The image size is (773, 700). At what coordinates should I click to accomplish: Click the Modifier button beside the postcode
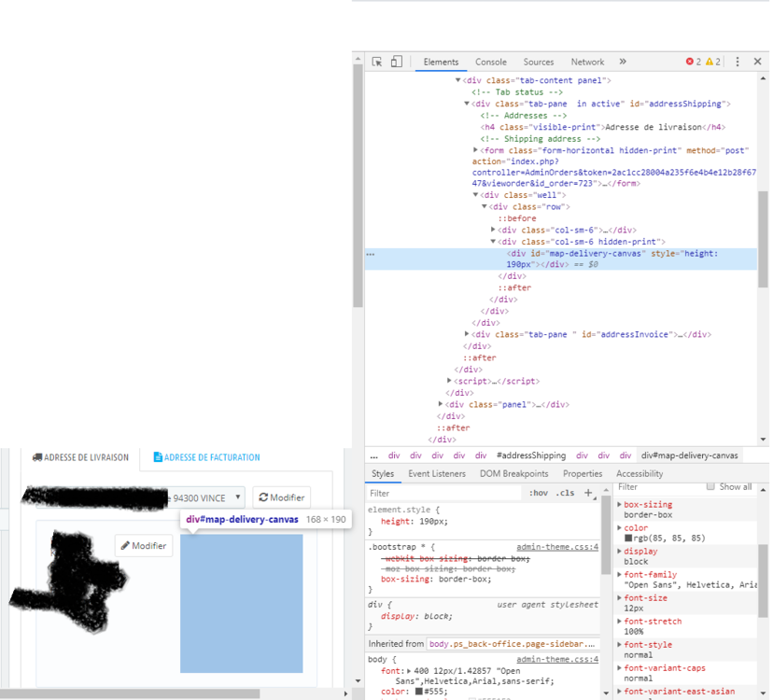280,497
